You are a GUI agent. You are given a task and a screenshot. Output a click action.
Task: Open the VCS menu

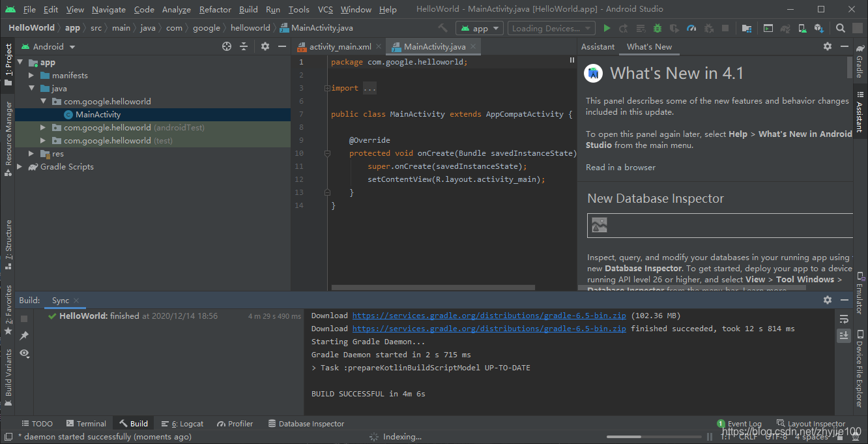325,9
